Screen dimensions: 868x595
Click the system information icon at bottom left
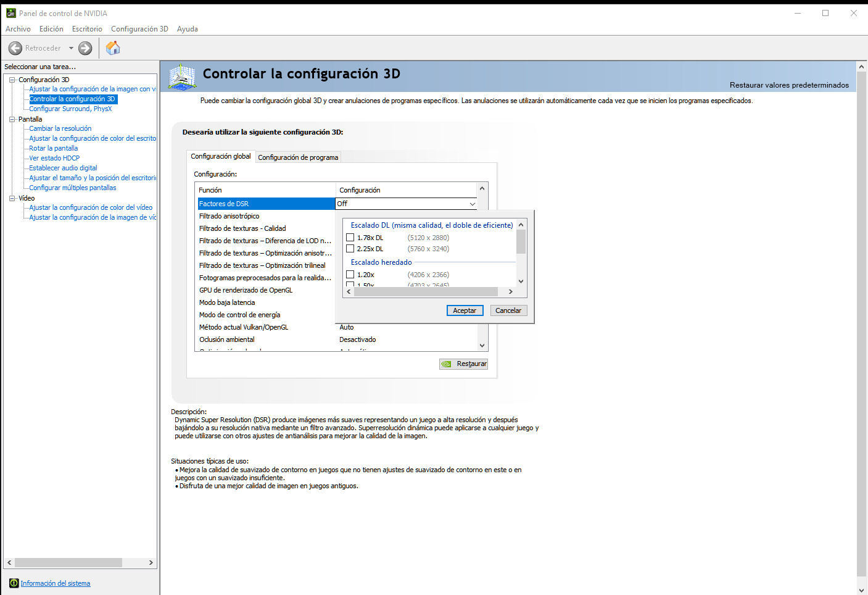click(x=14, y=583)
